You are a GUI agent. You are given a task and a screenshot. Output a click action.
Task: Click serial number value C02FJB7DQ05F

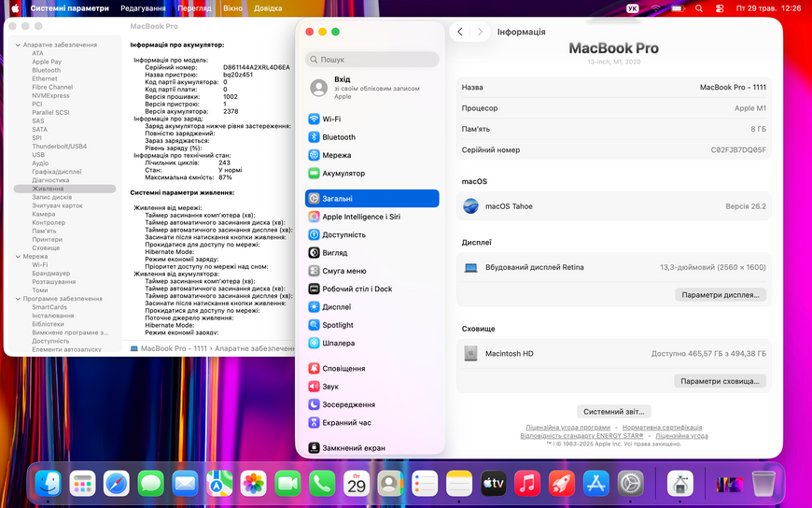[738, 149]
